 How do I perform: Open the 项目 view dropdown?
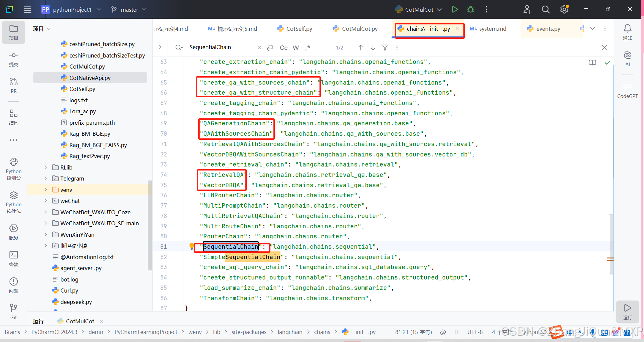[42, 29]
